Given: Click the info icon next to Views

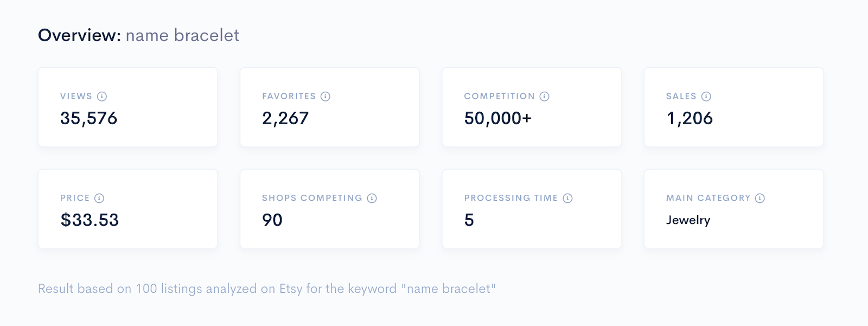Looking at the screenshot, I should click(102, 97).
